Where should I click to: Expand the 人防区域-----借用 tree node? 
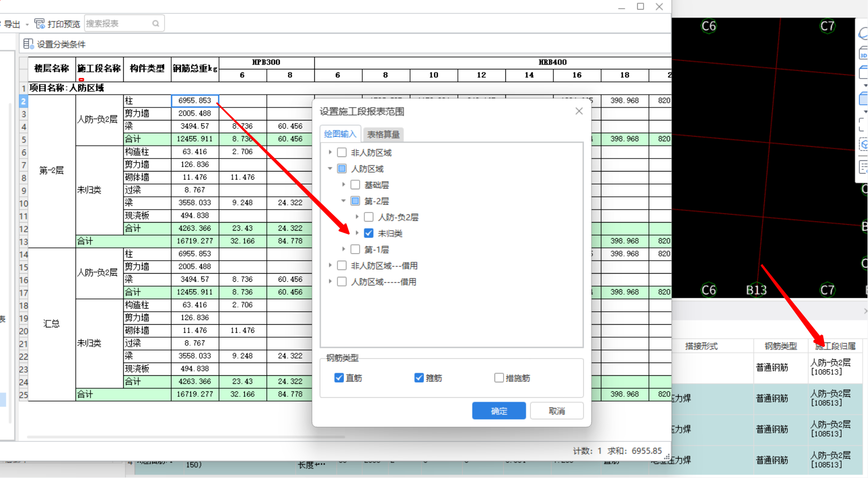click(330, 282)
